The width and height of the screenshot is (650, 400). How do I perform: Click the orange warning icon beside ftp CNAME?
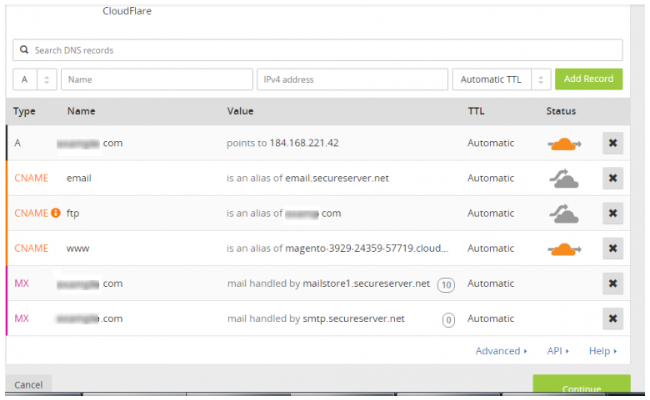56,213
